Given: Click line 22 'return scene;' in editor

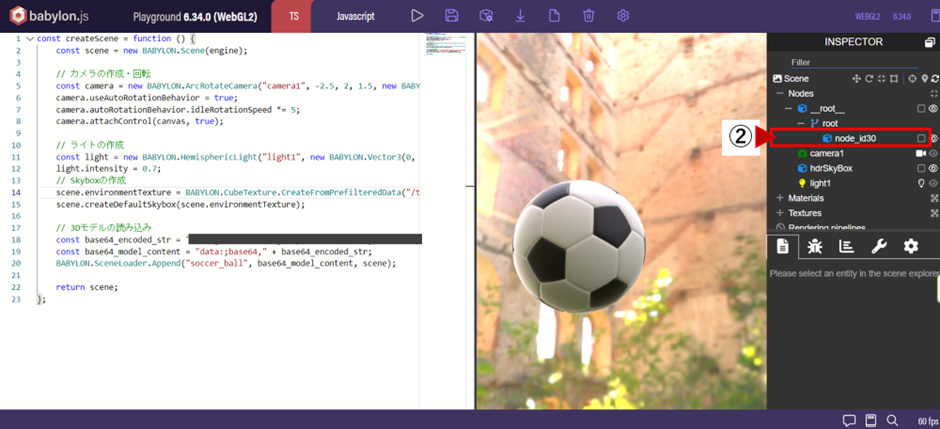Looking at the screenshot, I should [x=87, y=287].
